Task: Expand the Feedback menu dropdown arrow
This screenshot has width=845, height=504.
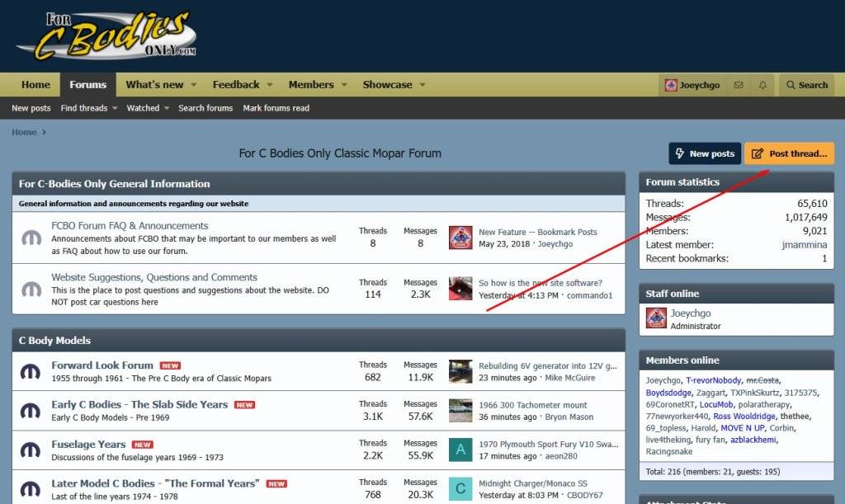Action: (270, 85)
